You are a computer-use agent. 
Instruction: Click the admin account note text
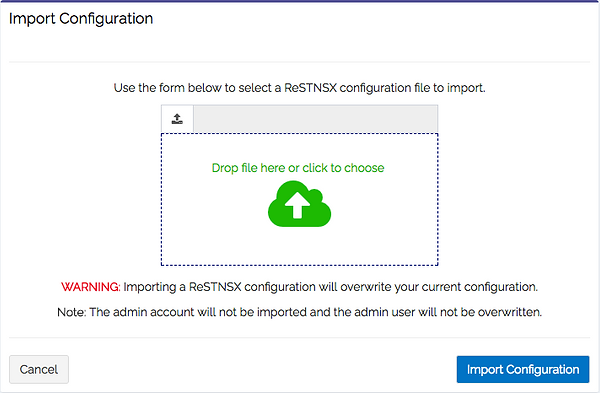299,312
